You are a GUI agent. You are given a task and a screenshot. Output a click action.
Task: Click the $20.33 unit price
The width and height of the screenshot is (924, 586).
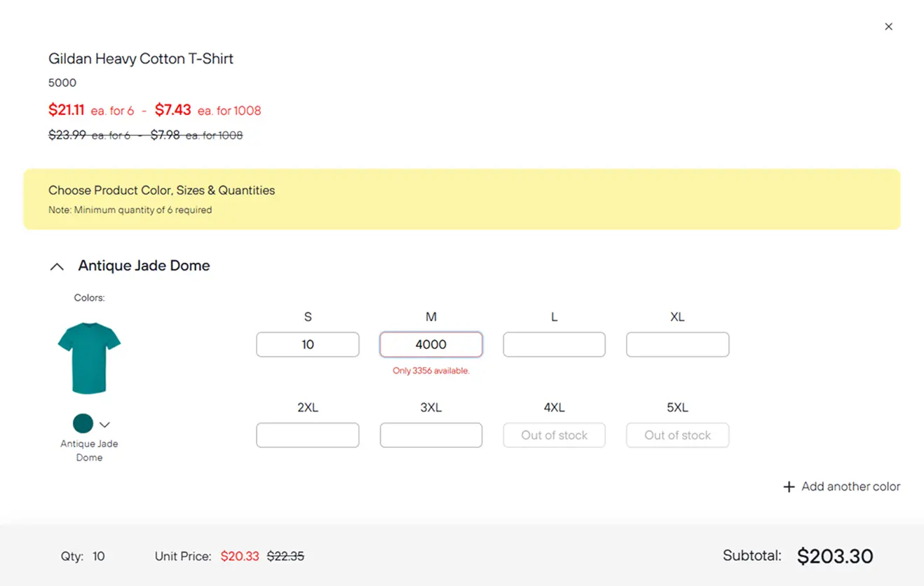(240, 557)
